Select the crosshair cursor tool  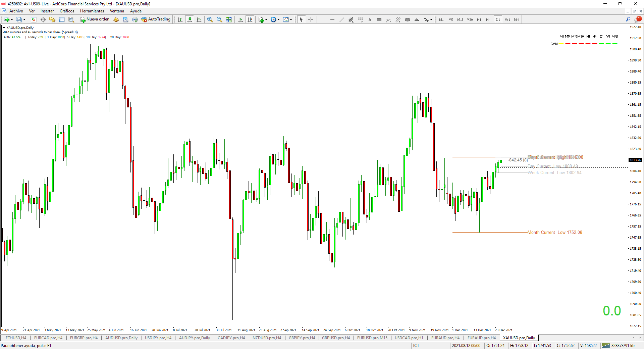tap(311, 19)
